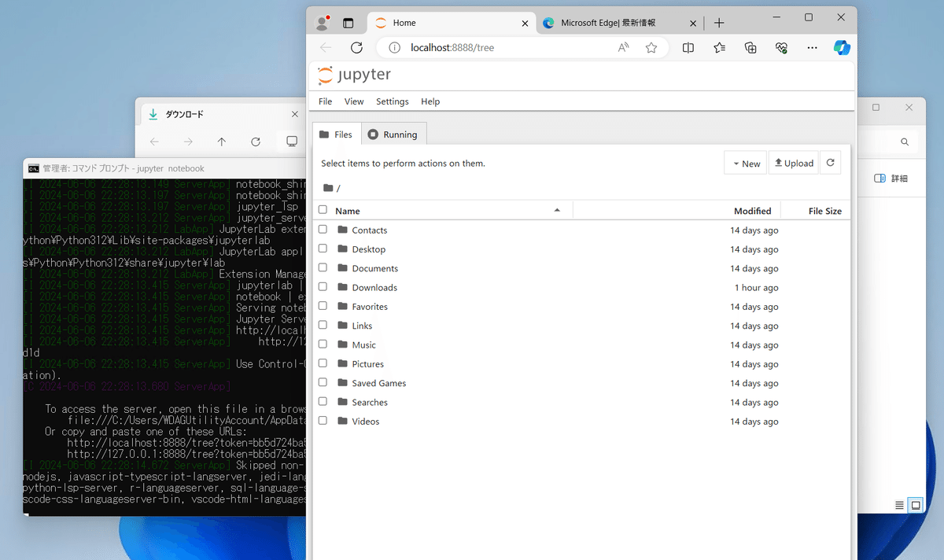Image resolution: width=944 pixels, height=560 pixels.
Task: Check the Searches folder checkbox
Action: (323, 402)
